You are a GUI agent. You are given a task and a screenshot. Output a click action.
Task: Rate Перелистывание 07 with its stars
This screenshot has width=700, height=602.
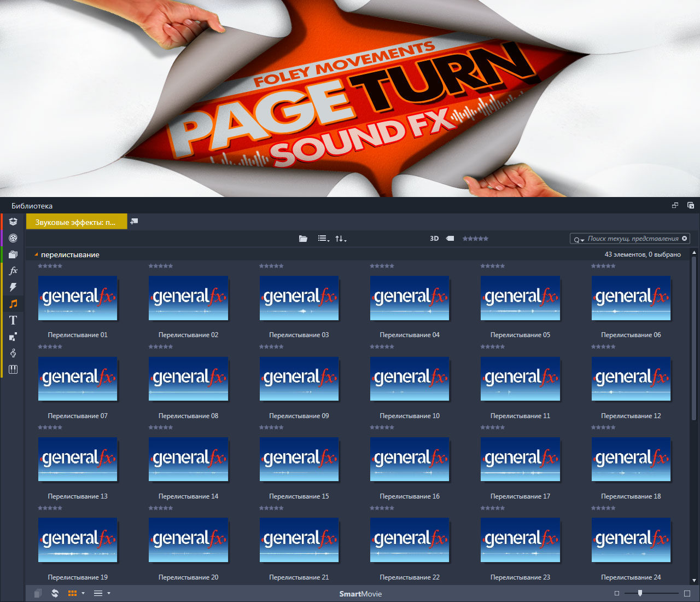tap(50, 346)
